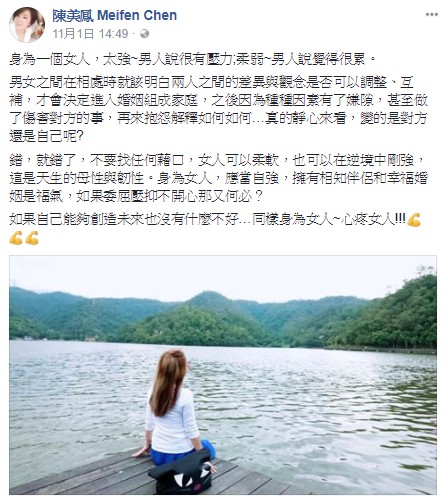Screen dimensions: 445x496
Task: Visit the 陳美鳳 Meifen Chen profile link
Action: pyautogui.click(x=115, y=15)
